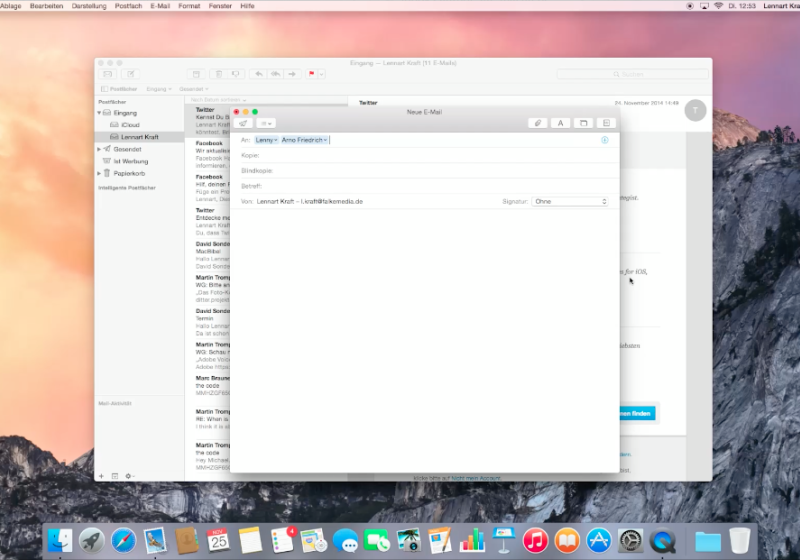Toggle the Mail activity pane button
Screen dimensions: 800x560
click(115, 476)
